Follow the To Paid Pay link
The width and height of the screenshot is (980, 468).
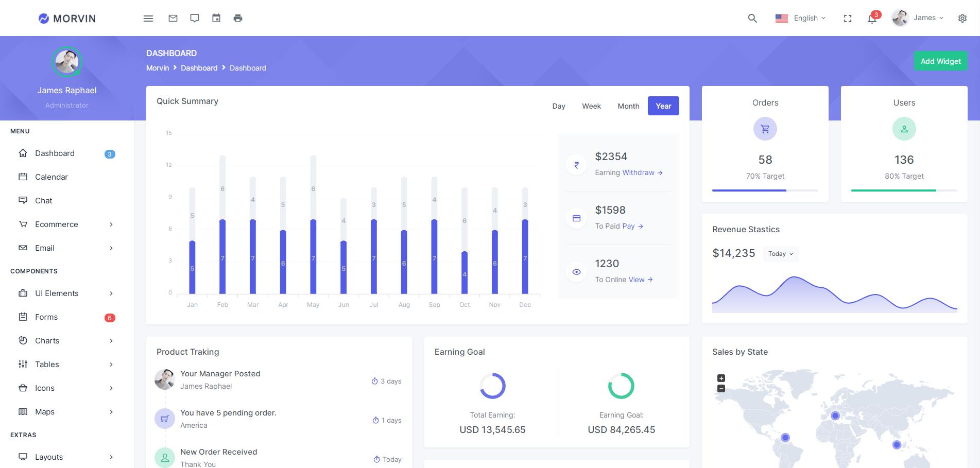click(633, 227)
